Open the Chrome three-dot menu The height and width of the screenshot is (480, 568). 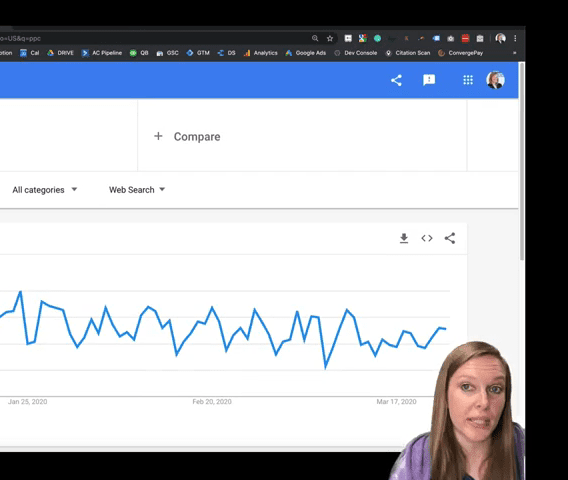pos(515,38)
